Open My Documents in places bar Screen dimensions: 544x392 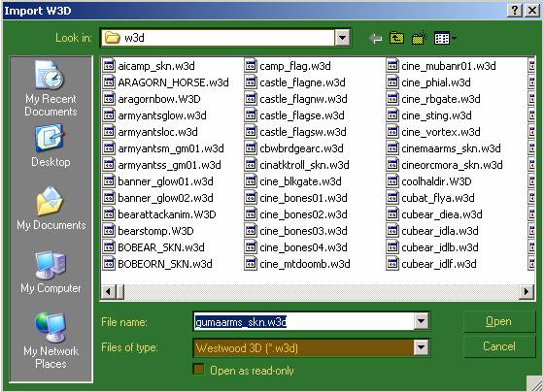[51, 208]
